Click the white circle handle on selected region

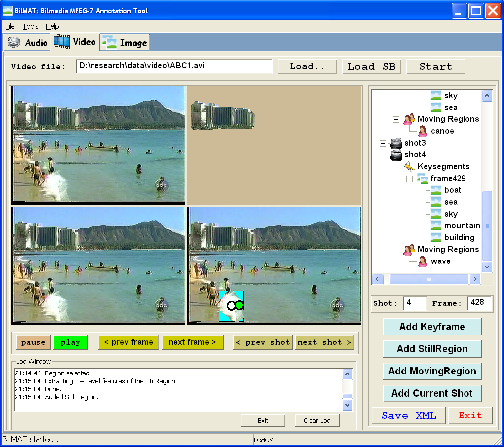[231, 306]
